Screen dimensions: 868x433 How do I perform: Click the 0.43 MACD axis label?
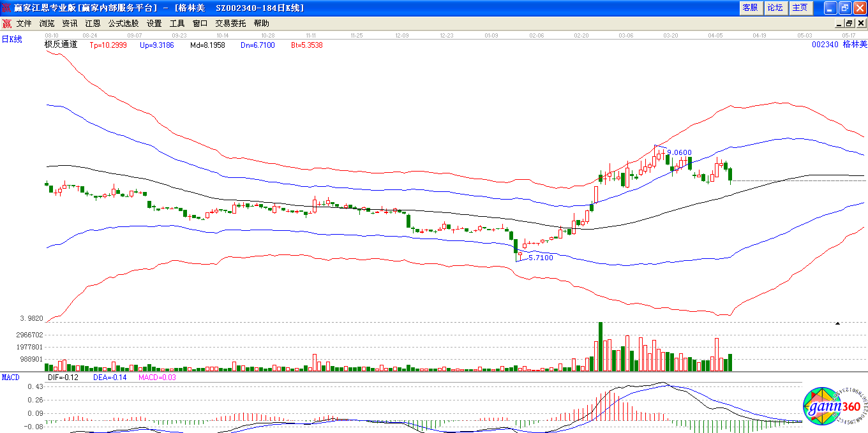click(35, 387)
